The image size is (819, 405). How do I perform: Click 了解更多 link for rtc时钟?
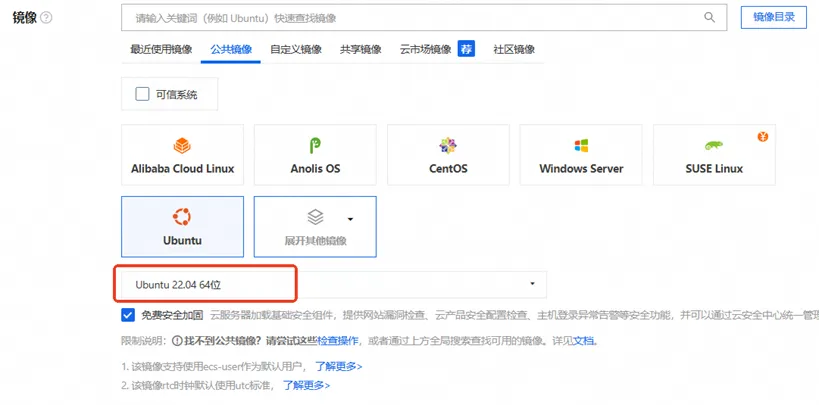click(x=307, y=386)
